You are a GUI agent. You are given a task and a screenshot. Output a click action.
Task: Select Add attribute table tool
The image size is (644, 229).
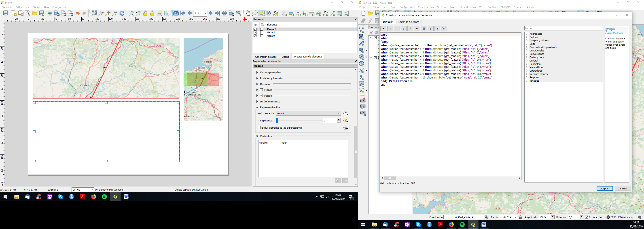[339, 13]
